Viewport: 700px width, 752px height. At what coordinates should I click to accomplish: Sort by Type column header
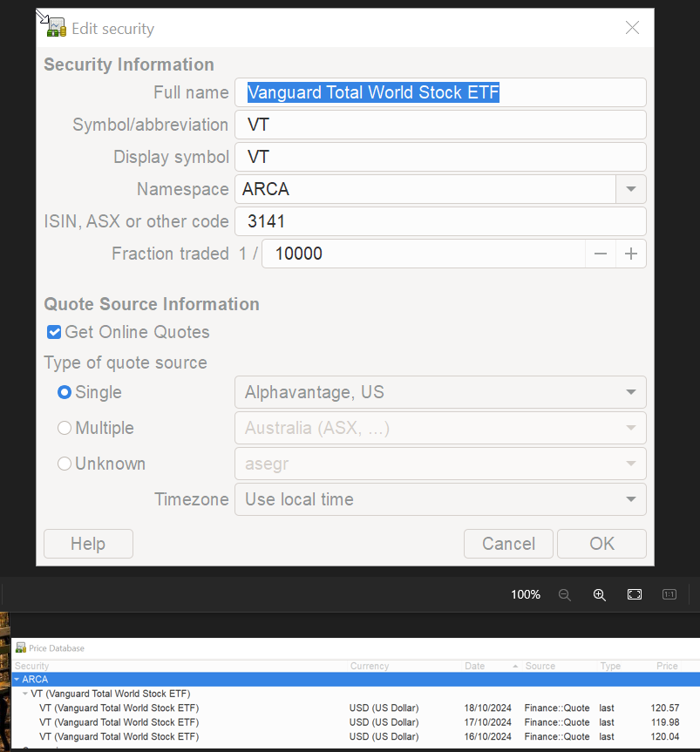(x=616, y=666)
